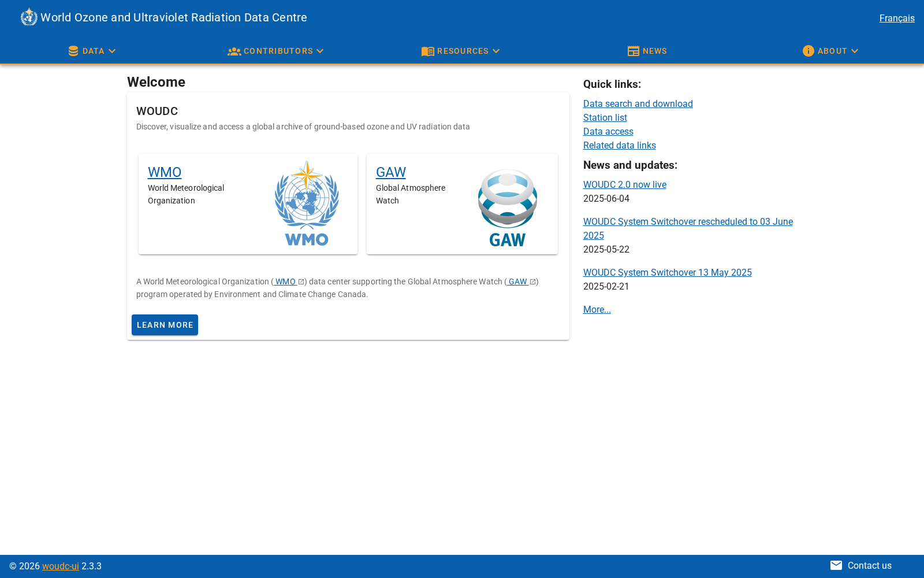Open Switchover rescheduled to 03 June news

pos(688,228)
